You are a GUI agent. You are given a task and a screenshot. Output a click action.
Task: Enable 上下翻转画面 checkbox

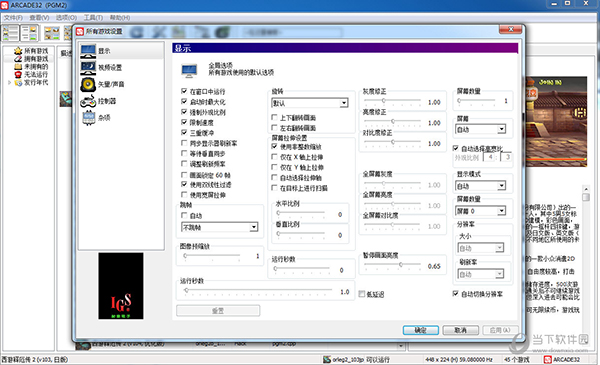point(274,117)
